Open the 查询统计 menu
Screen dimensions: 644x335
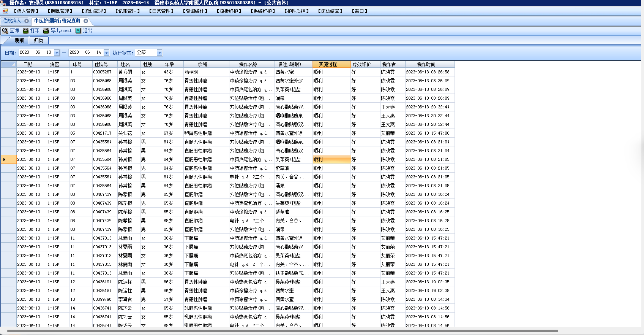[195, 11]
